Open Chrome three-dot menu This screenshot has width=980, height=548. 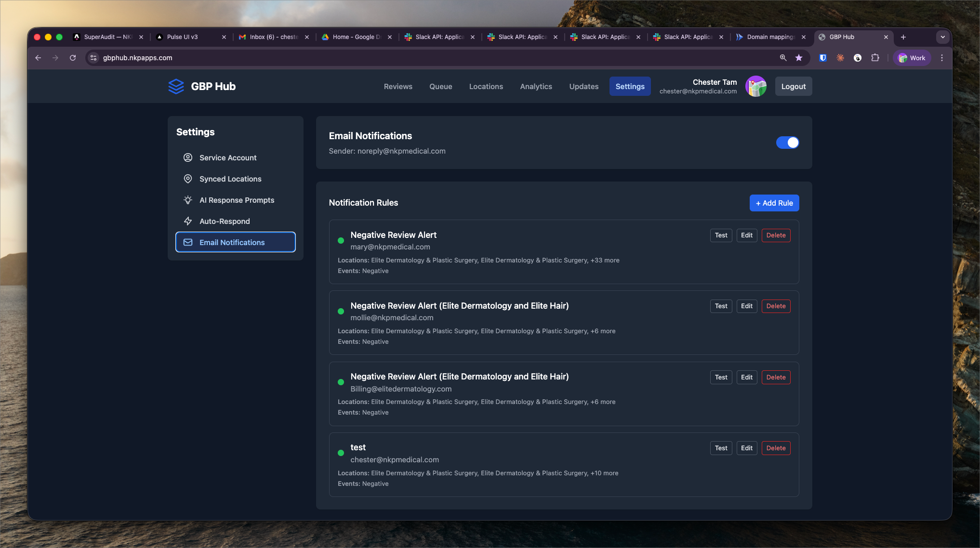pyautogui.click(x=942, y=58)
